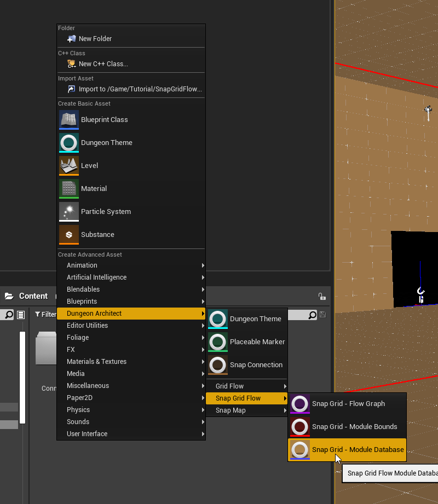The height and width of the screenshot is (504, 438).
Task: Click the Level asset icon
Action: (69, 166)
